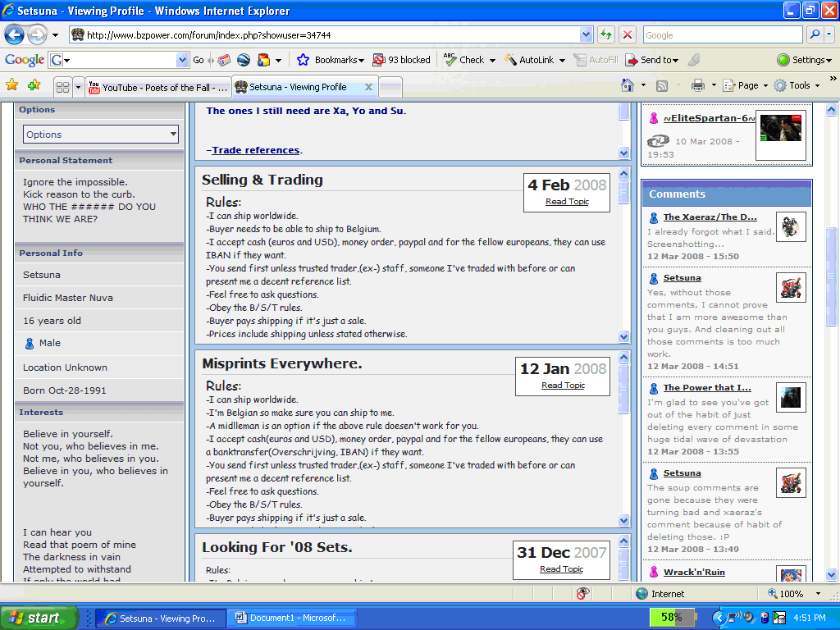Click the highlighter pen icon on Google toolbar
This screenshot has height=630, width=840.
coord(694,60)
